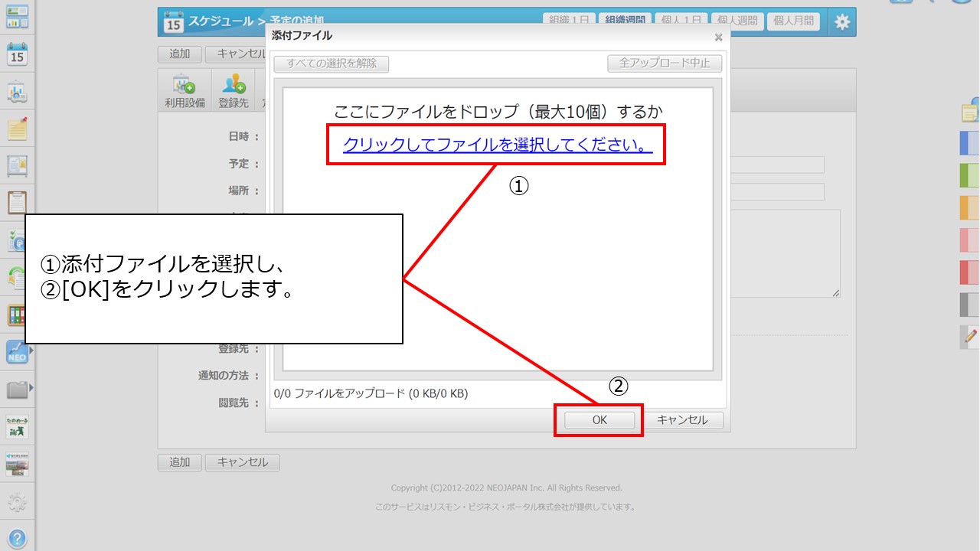Screen dimensions: 980x551
Task: Click すべての選択を解除 button
Action: 332,64
